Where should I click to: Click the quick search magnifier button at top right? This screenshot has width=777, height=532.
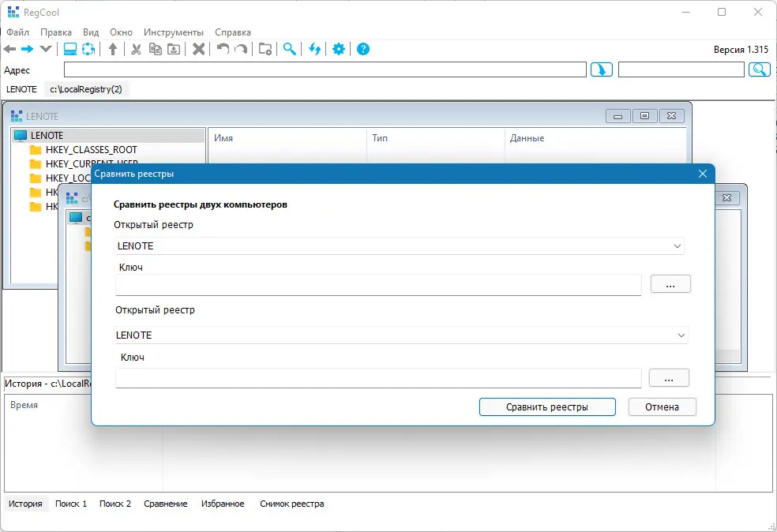pos(760,69)
